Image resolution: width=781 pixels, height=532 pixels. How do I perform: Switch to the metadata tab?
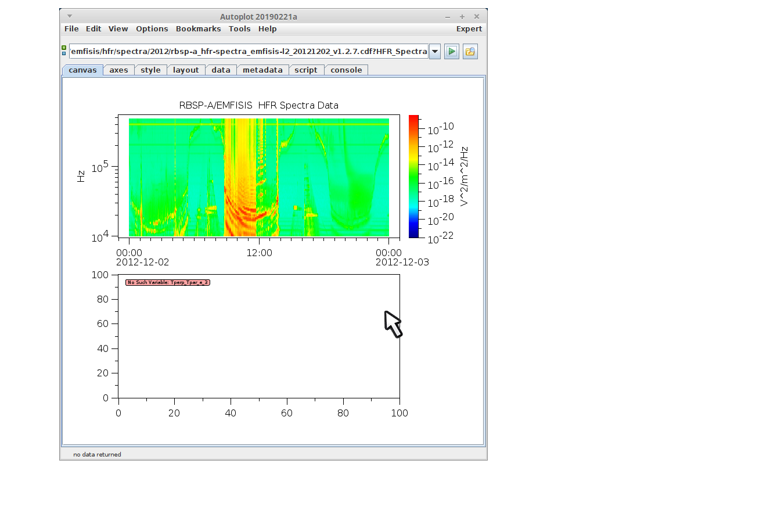point(262,70)
